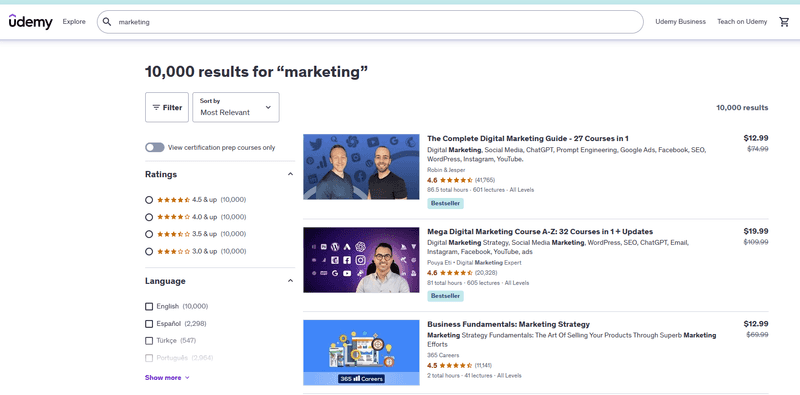The width and height of the screenshot is (800, 395).
Task: Click the search magnifier icon
Action: point(107,22)
